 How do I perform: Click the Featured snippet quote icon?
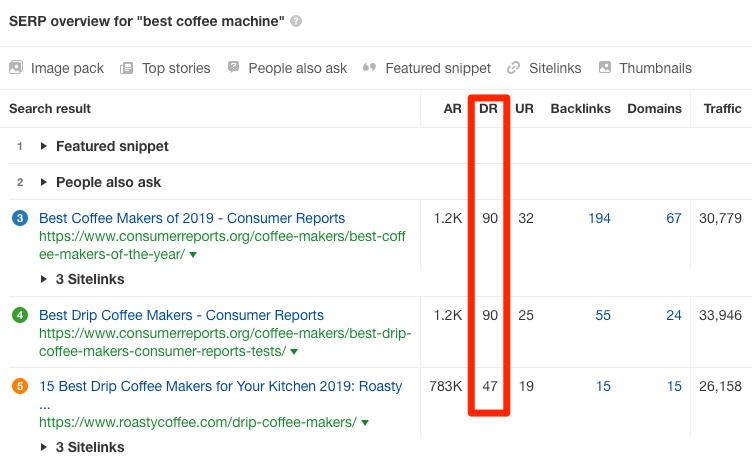[x=369, y=68]
